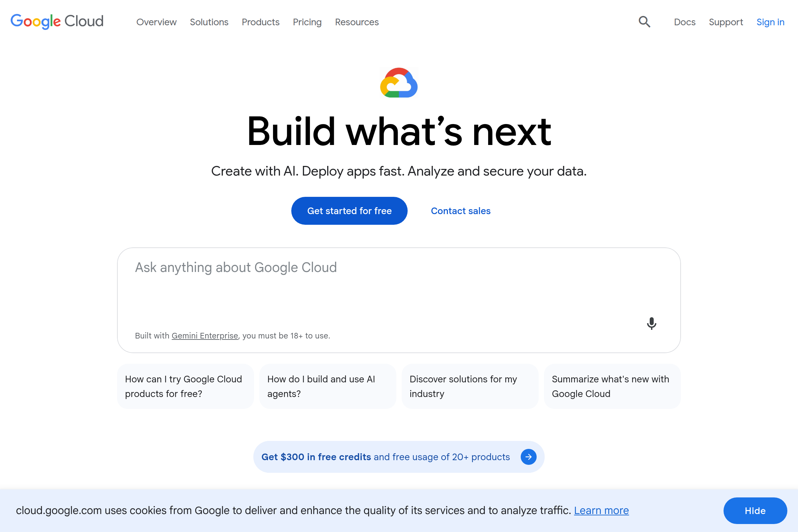The image size is (798, 532).
Task: Open the Solutions menu
Action: 209,22
